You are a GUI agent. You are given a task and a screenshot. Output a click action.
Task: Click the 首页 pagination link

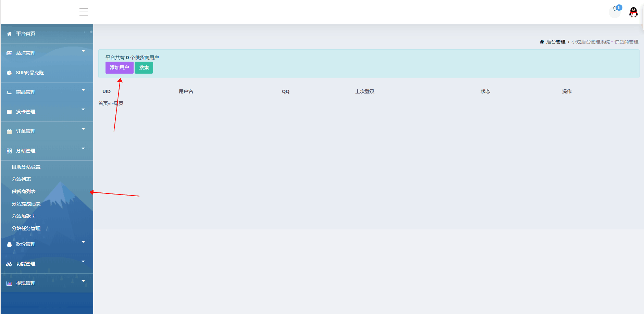coord(103,103)
